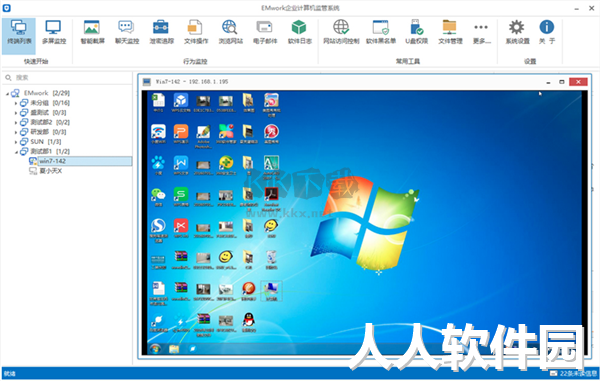This screenshot has width=600, height=381.
Task: Open 文件管理 file management tool
Action: (450, 33)
